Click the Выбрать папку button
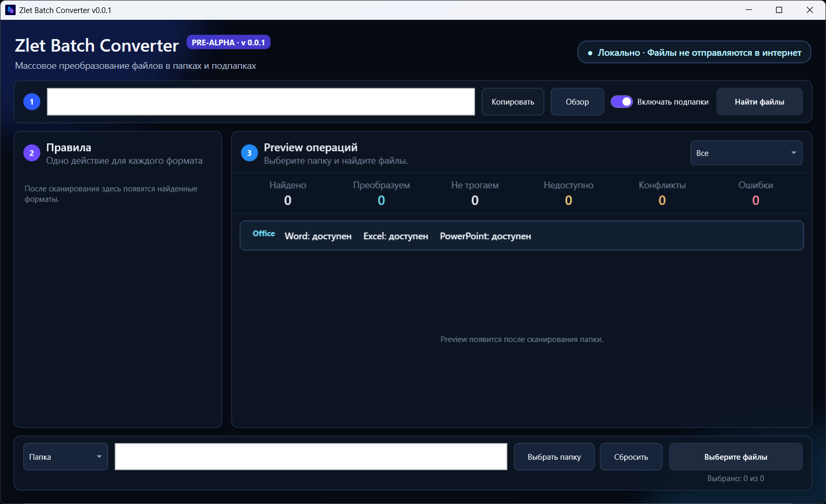 click(x=554, y=457)
